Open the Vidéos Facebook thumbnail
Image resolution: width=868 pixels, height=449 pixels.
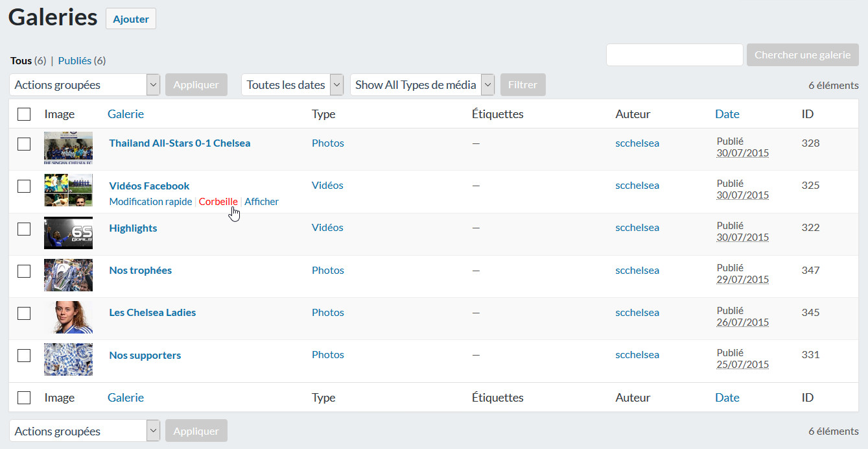click(x=68, y=191)
